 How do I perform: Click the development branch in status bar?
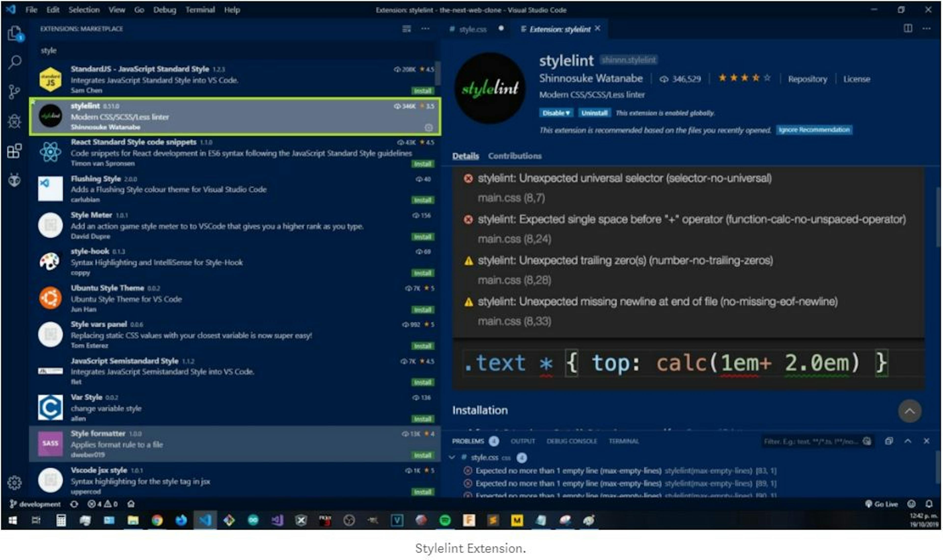click(x=35, y=504)
